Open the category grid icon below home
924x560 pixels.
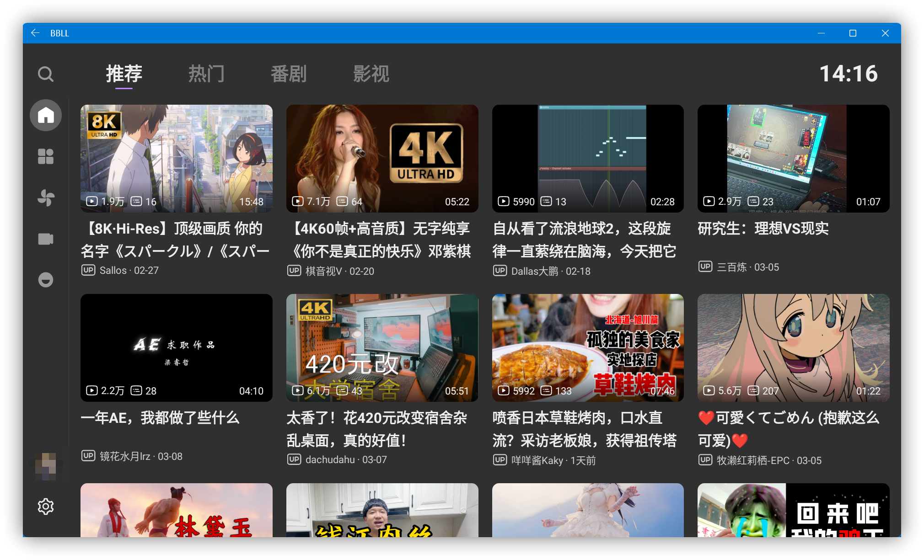coord(46,156)
